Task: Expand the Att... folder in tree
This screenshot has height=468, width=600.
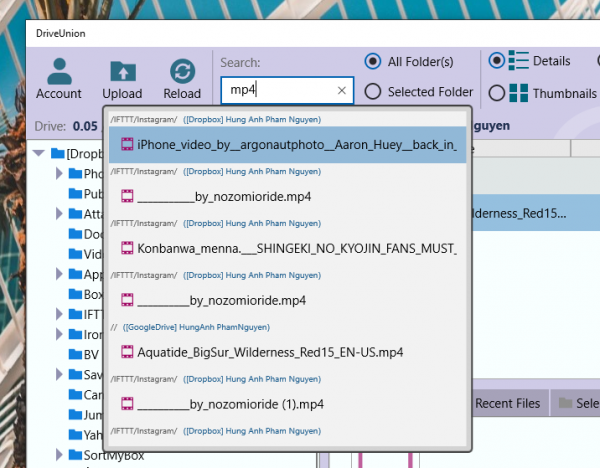Action: [x=59, y=214]
